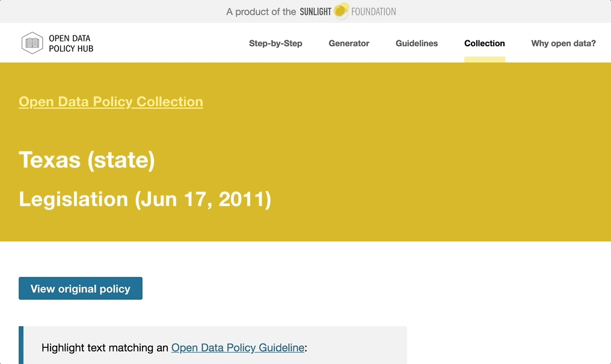Viewport: 611px width, 364px height.
Task: Go to the Open Data Policy Hub title
Action: [x=71, y=43]
